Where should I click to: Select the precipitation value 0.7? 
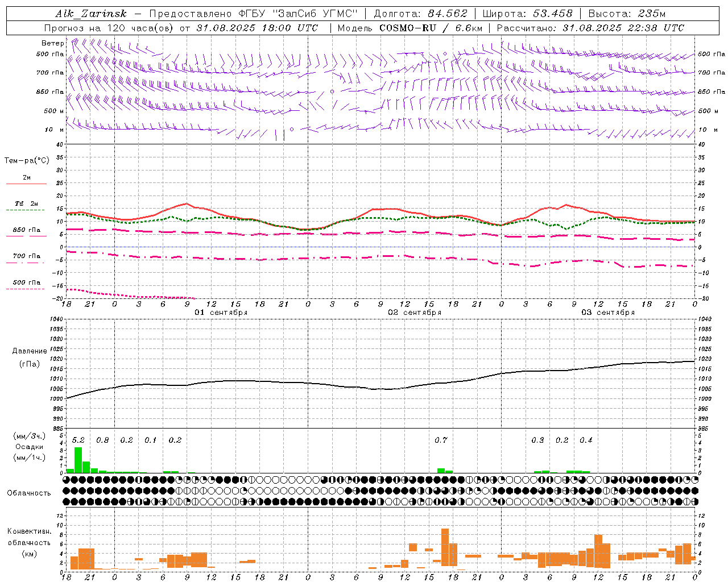[x=441, y=440]
